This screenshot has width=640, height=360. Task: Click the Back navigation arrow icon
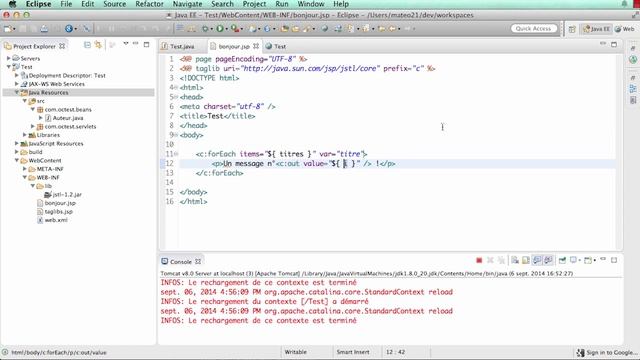[392, 29]
